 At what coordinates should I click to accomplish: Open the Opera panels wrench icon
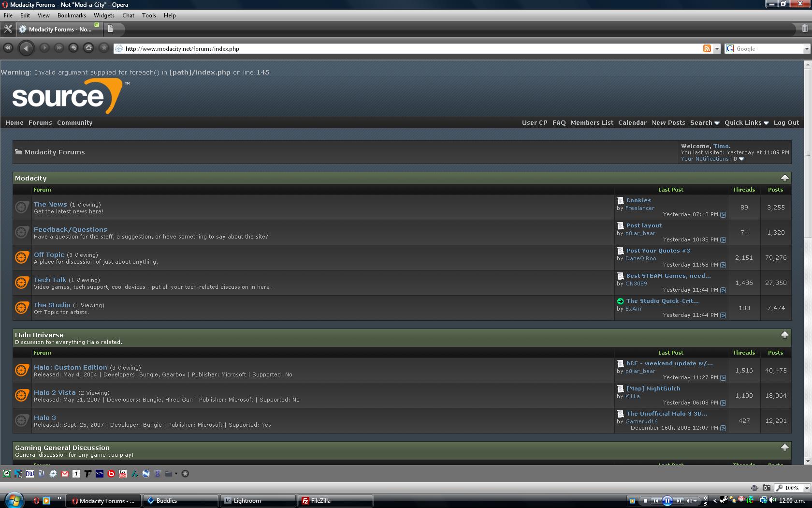(8, 29)
